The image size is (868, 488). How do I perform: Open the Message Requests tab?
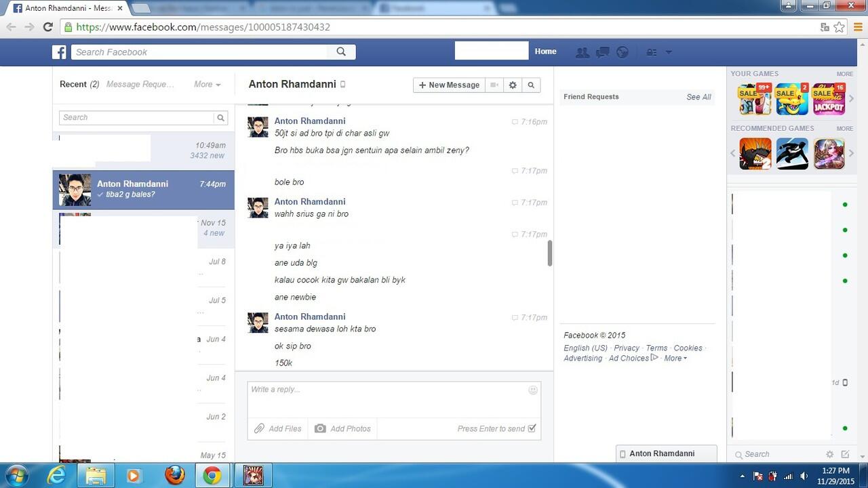tap(140, 84)
